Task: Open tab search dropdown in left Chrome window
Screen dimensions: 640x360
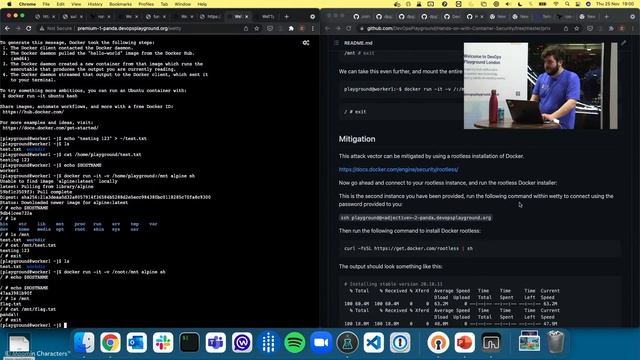Action: (313, 17)
